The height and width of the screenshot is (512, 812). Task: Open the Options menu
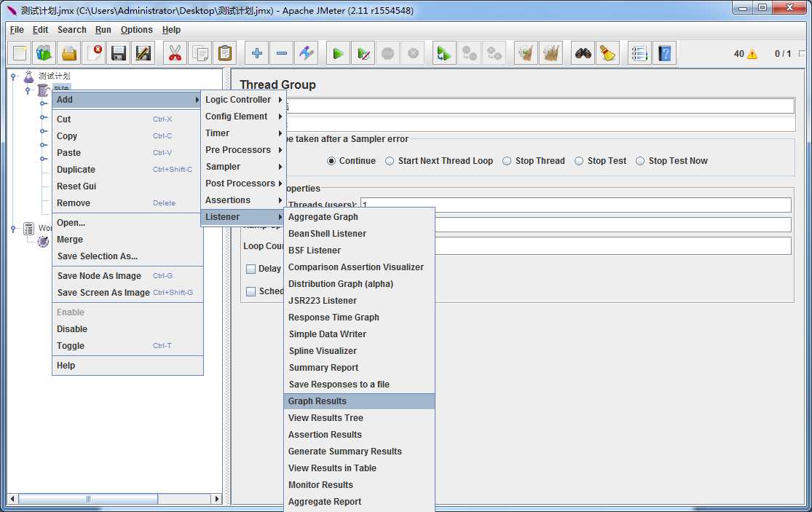pyautogui.click(x=137, y=30)
